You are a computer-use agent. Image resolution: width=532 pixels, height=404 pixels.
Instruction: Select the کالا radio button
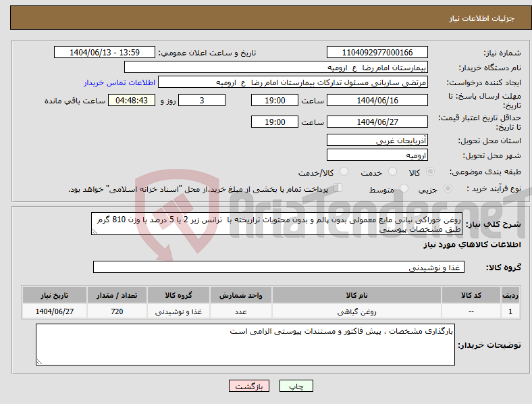pos(430,172)
